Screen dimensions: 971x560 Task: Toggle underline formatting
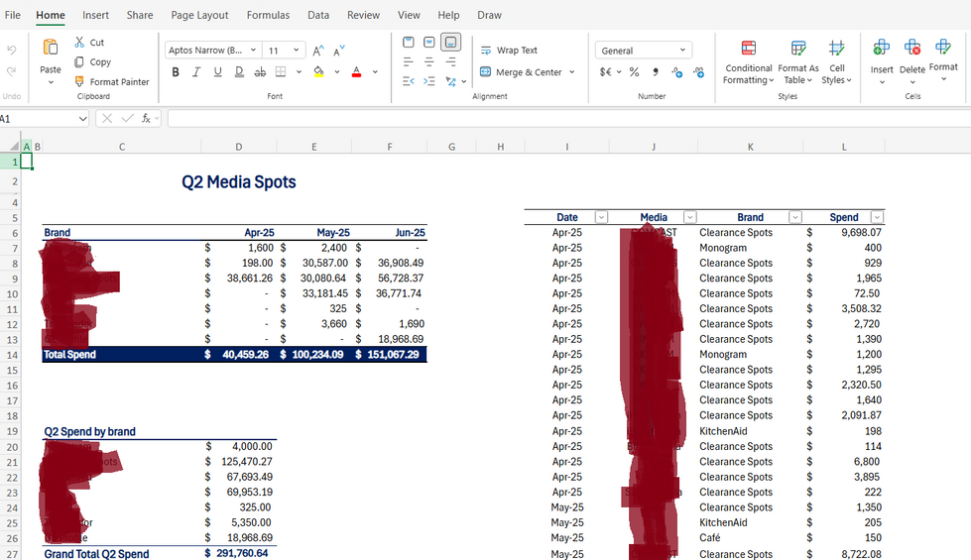click(217, 71)
